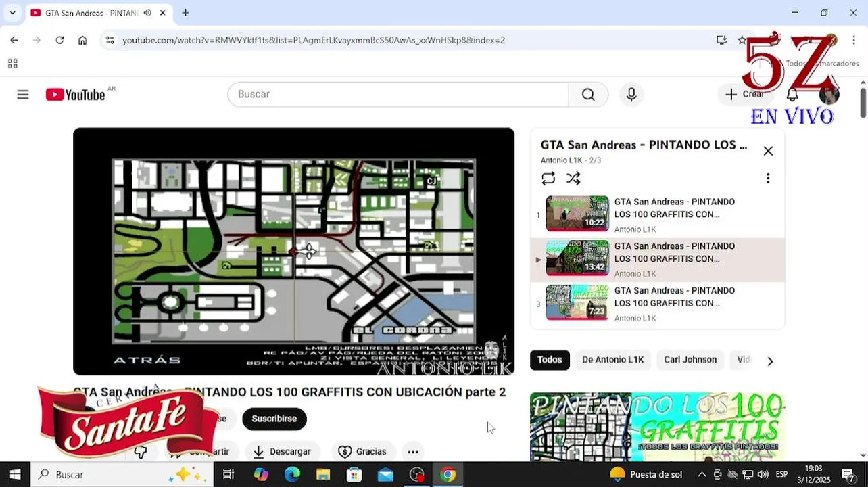Open Windows Start menu
The height and width of the screenshot is (487, 868).
coord(15,474)
